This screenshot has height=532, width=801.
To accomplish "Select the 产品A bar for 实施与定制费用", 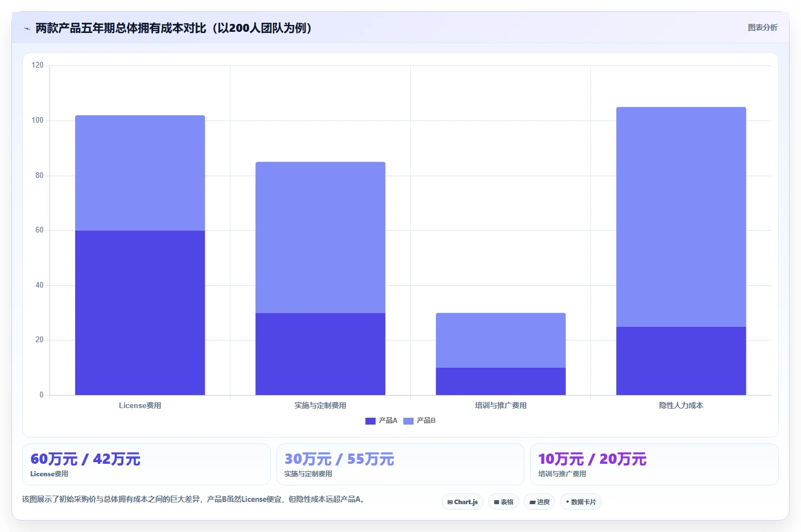I will [x=320, y=354].
